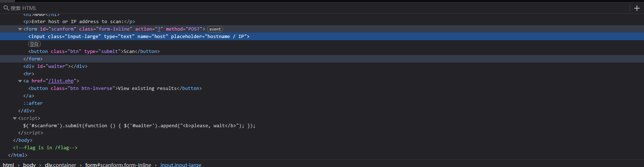Open the /list.php href link
Image resolution: width=644 pixels, height=167 pixels.
click(61, 81)
